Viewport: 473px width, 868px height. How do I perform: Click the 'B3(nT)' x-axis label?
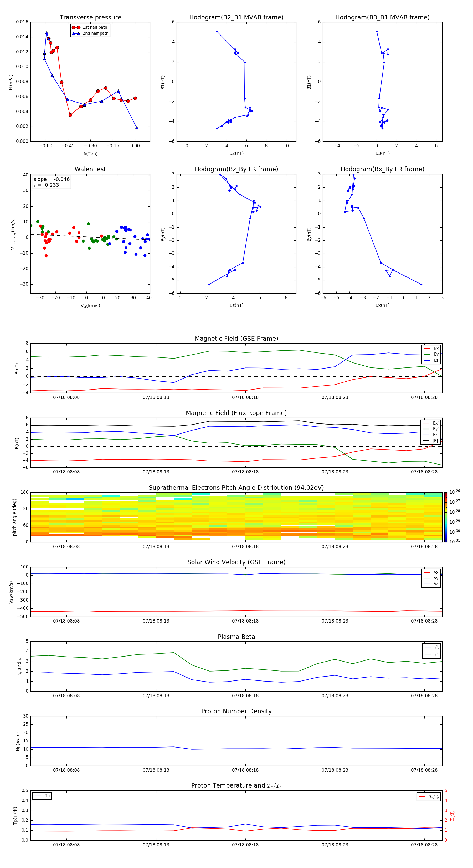pyautogui.click(x=382, y=153)
